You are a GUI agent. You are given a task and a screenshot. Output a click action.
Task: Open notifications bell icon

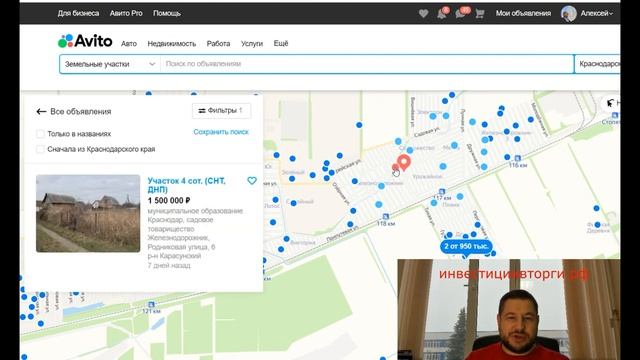pyautogui.click(x=442, y=13)
